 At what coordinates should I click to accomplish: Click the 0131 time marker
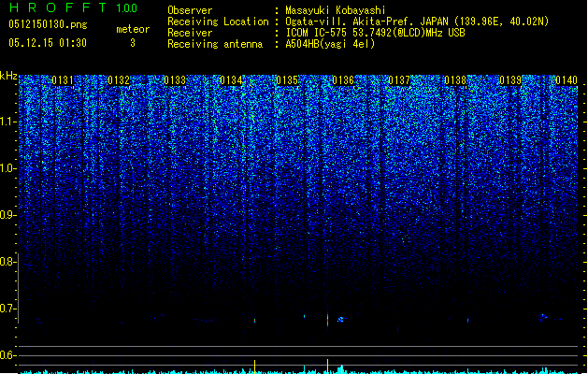point(63,80)
